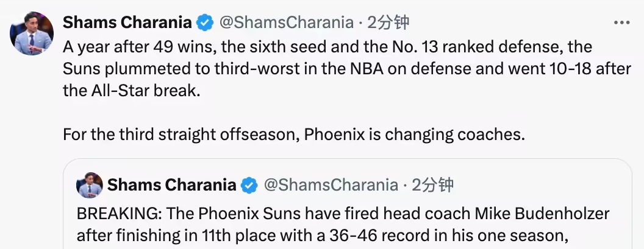
Task: Click the small avatar in the quoted tweet
Action: pos(89,185)
